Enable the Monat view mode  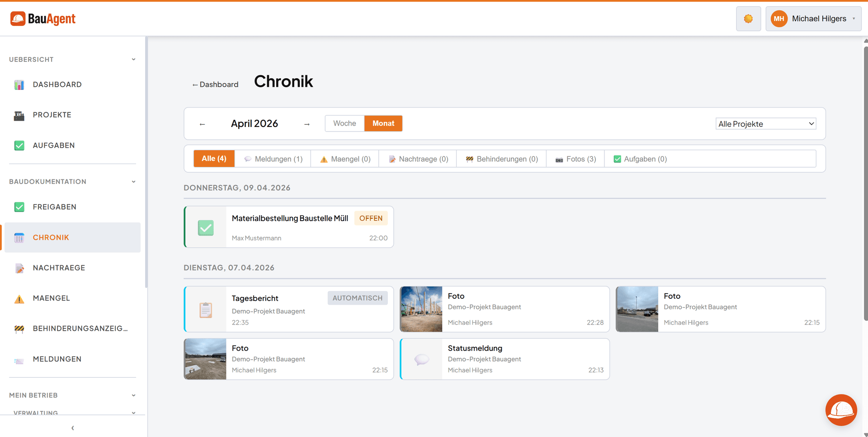point(383,123)
